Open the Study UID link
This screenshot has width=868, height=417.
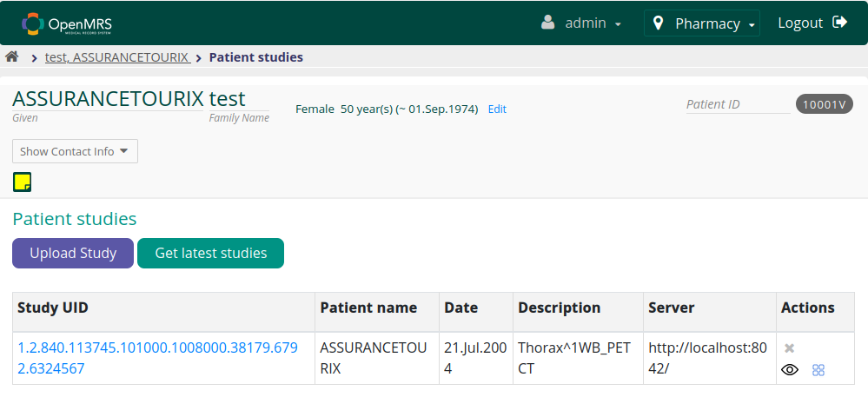[x=158, y=358]
